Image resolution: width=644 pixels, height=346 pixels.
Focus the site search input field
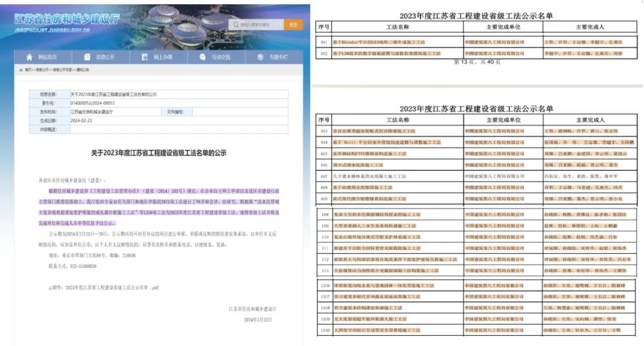tap(256, 24)
